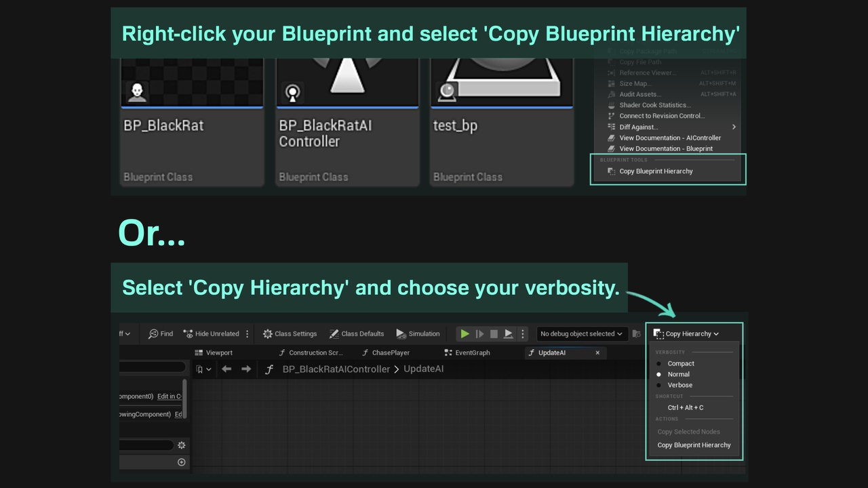Open the 'No debug object selected' dropdown
The width and height of the screenshot is (868, 488).
(581, 333)
